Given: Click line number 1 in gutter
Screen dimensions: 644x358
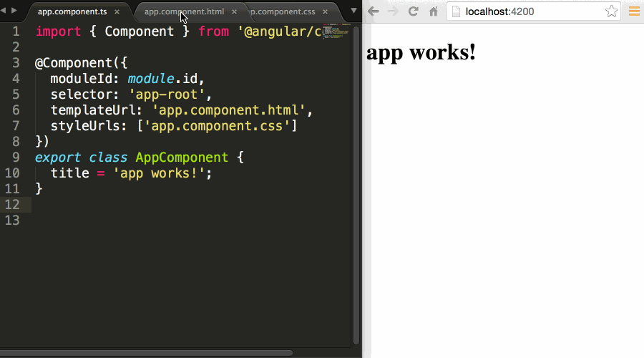Looking at the screenshot, I should coord(16,32).
